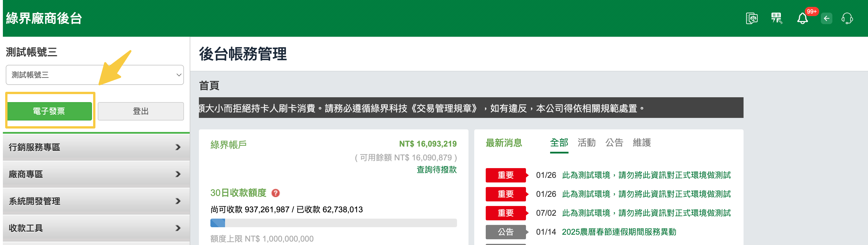Screen dimensions: 868x245
Task: Click the 可用餘額 NT$ 16,090,879 text
Action: click(x=406, y=157)
